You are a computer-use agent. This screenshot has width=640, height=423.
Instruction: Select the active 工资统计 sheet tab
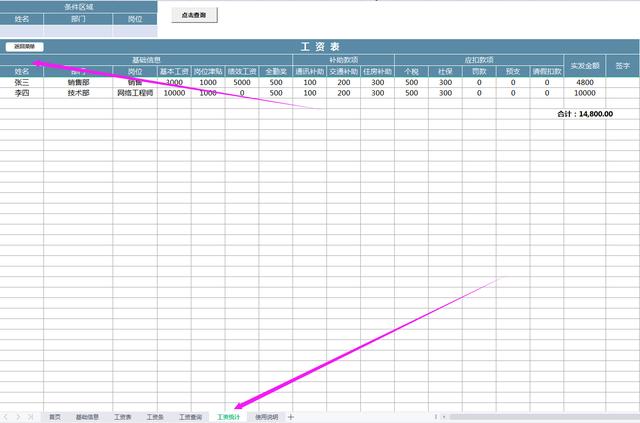tap(229, 417)
